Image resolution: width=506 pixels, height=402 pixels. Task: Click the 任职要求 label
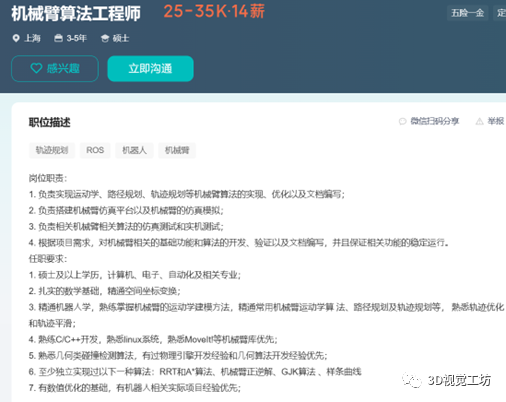pyautogui.click(x=48, y=259)
